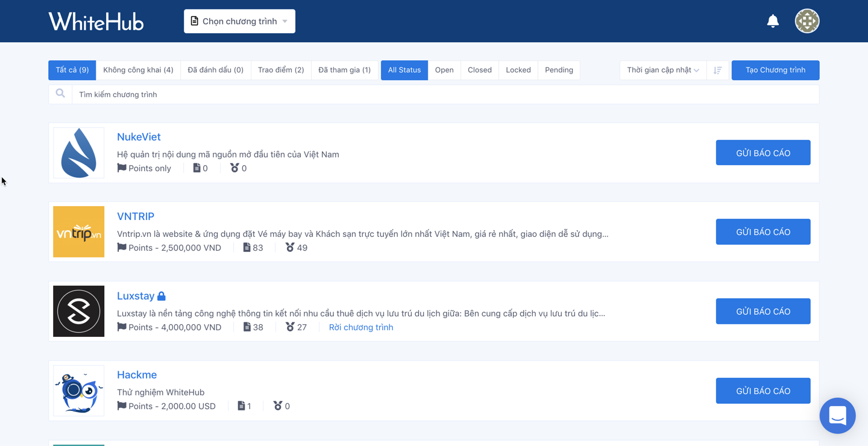
Task: Click the report count icon under VNTRIP
Action: (247, 247)
